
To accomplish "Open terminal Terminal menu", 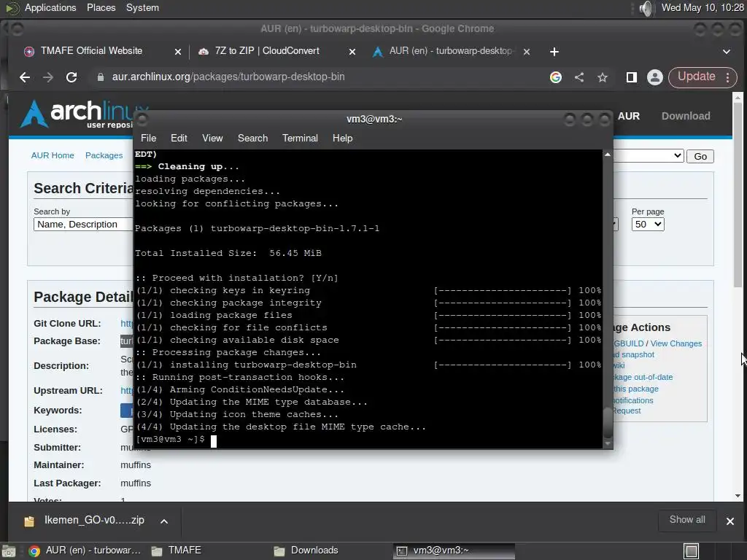I will tap(300, 138).
